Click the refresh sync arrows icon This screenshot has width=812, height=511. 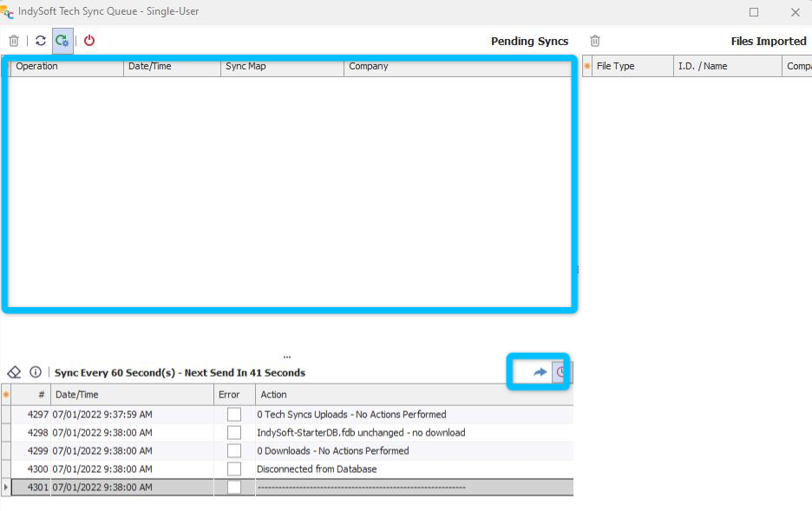pos(41,41)
